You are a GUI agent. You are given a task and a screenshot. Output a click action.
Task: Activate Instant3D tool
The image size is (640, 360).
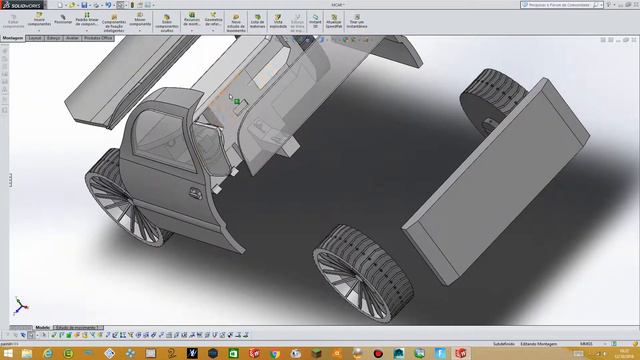click(315, 22)
